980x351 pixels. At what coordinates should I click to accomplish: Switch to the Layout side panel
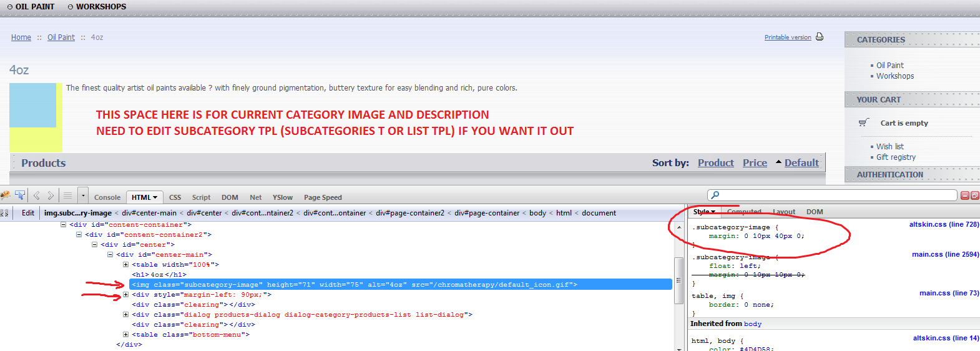(x=784, y=212)
